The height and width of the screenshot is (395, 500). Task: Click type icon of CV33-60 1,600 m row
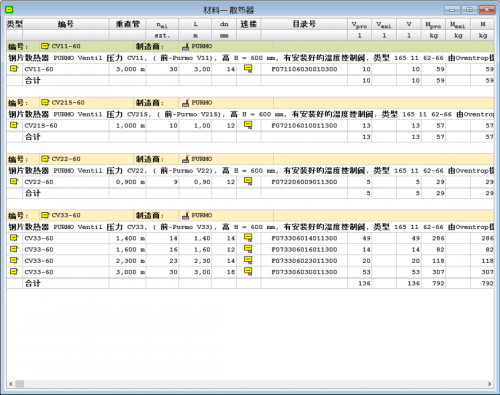pos(14,249)
